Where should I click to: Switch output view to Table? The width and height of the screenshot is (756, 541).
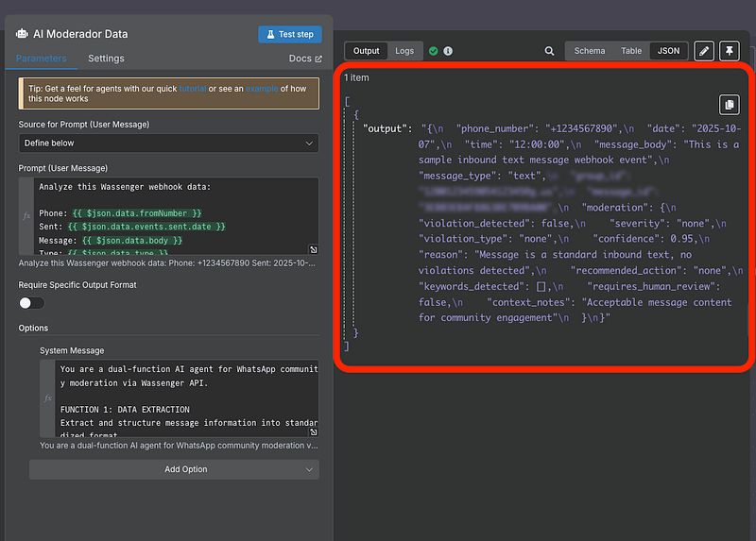tap(630, 51)
